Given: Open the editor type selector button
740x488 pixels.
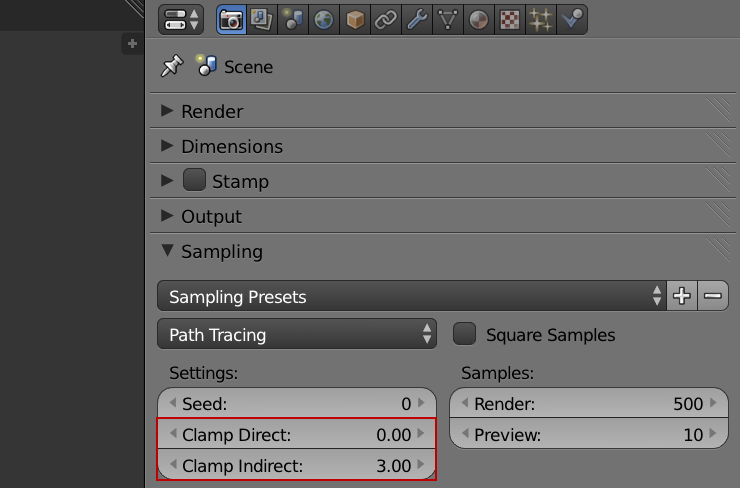Looking at the screenshot, I should click(181, 20).
